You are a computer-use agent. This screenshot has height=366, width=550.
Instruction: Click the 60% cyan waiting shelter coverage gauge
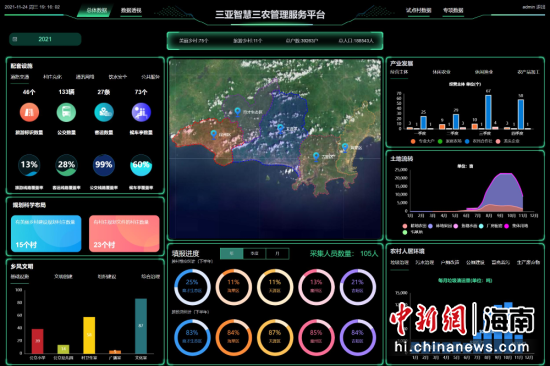pos(141,165)
